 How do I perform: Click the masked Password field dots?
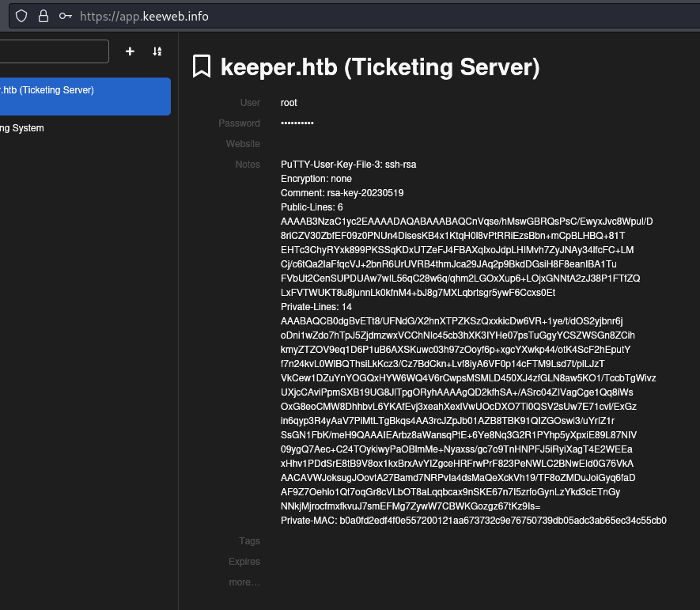297,123
